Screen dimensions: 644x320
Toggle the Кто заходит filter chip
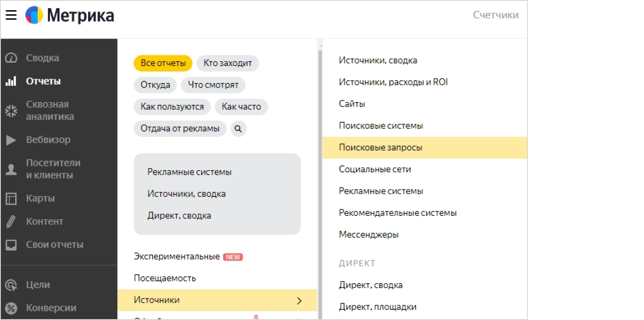pyautogui.click(x=228, y=63)
